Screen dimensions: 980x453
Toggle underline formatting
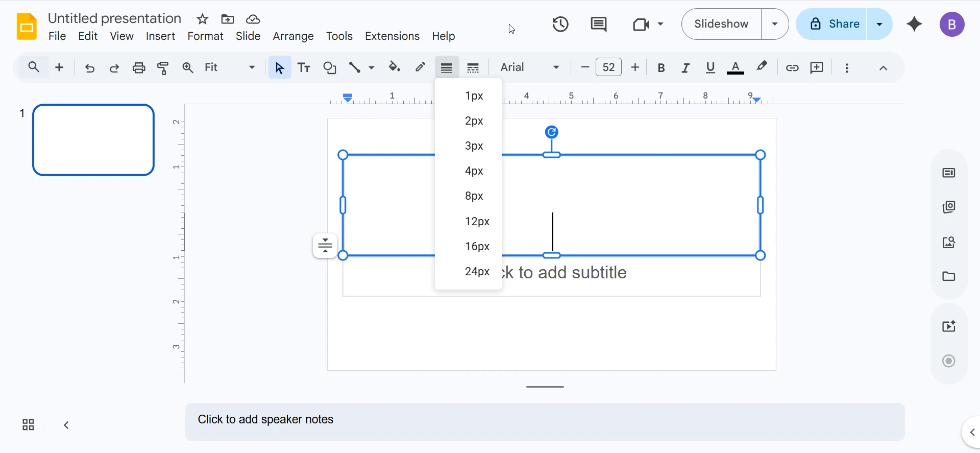point(710,67)
